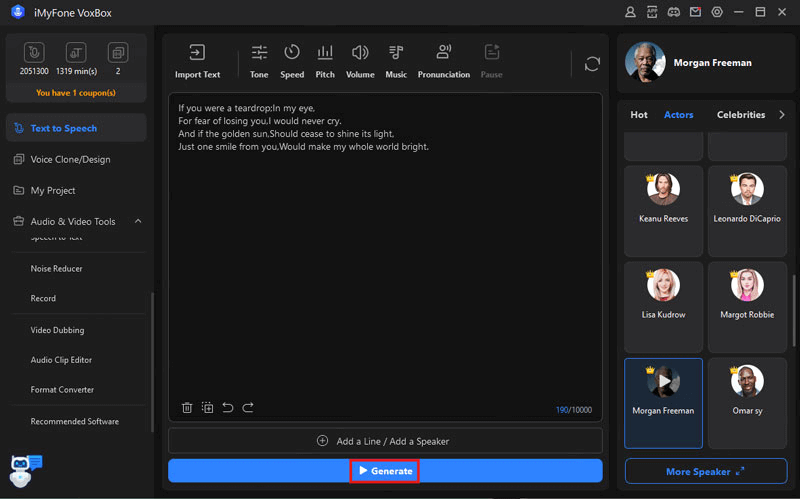Undo the last edit
The image size is (800, 499).
(x=228, y=408)
